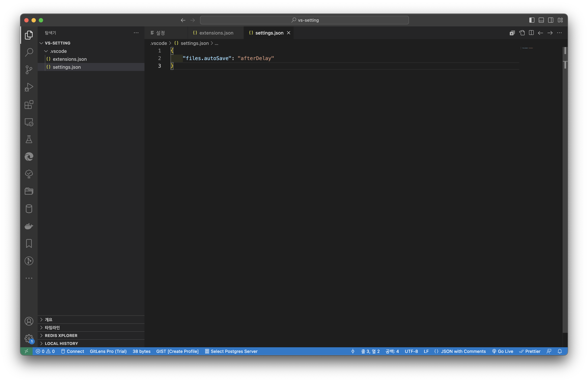Expand the LOCAL HISTORY section

(61, 343)
